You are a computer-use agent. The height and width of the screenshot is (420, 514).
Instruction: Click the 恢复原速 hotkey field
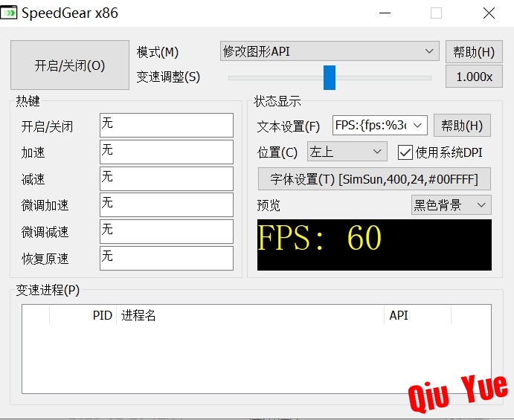click(x=167, y=259)
